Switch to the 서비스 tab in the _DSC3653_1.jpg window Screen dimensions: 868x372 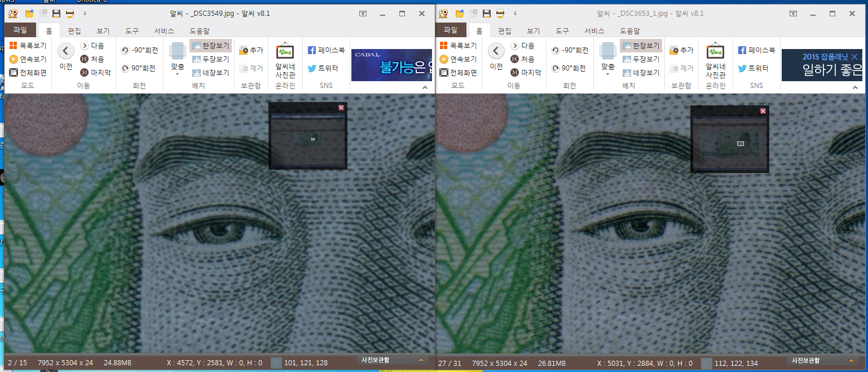pos(594,31)
